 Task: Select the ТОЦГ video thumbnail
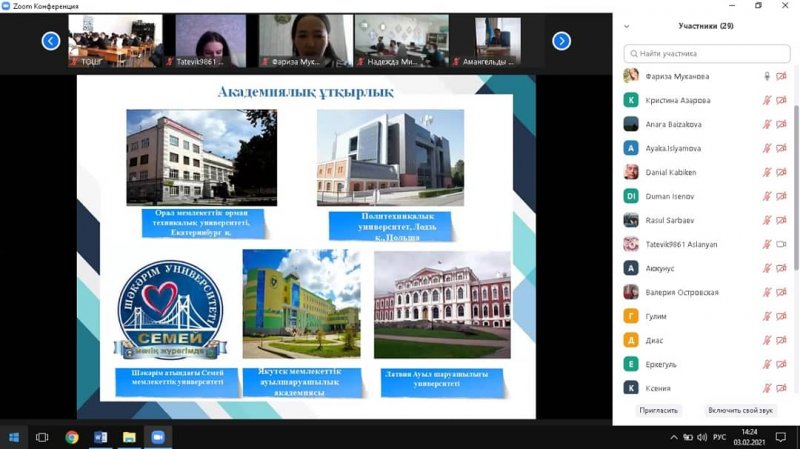tap(115, 41)
